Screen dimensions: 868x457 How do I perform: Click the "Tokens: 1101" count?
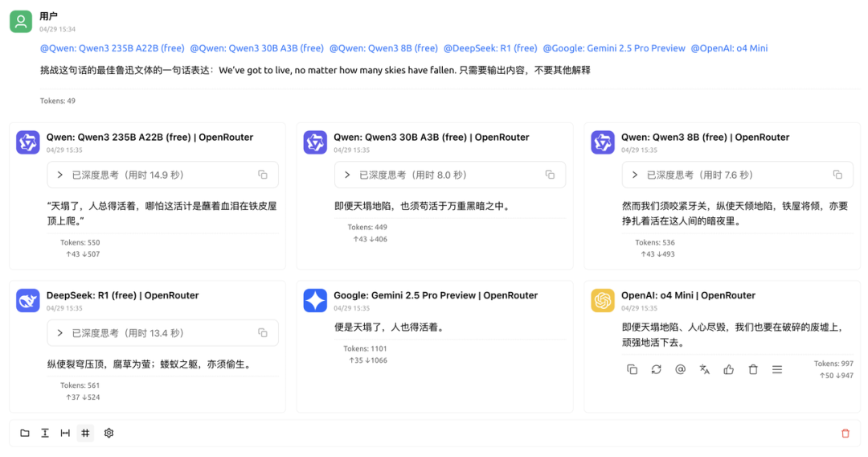click(x=366, y=348)
